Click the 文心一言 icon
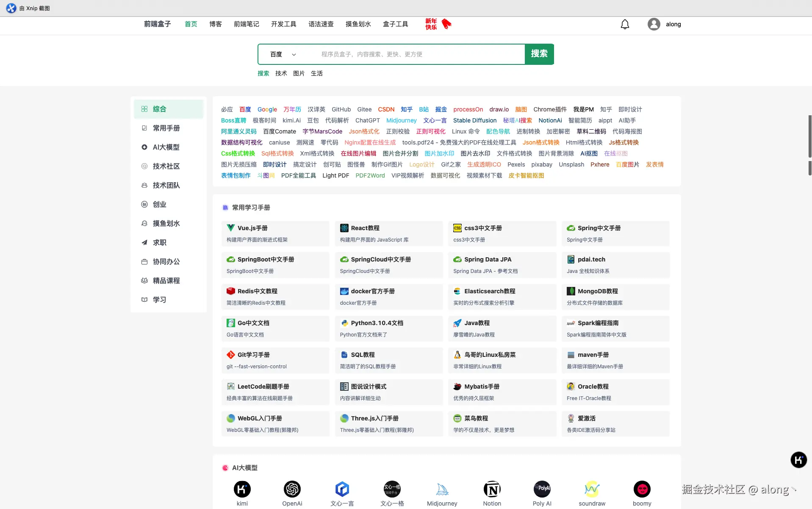Image resolution: width=812 pixels, height=509 pixels. [342, 489]
